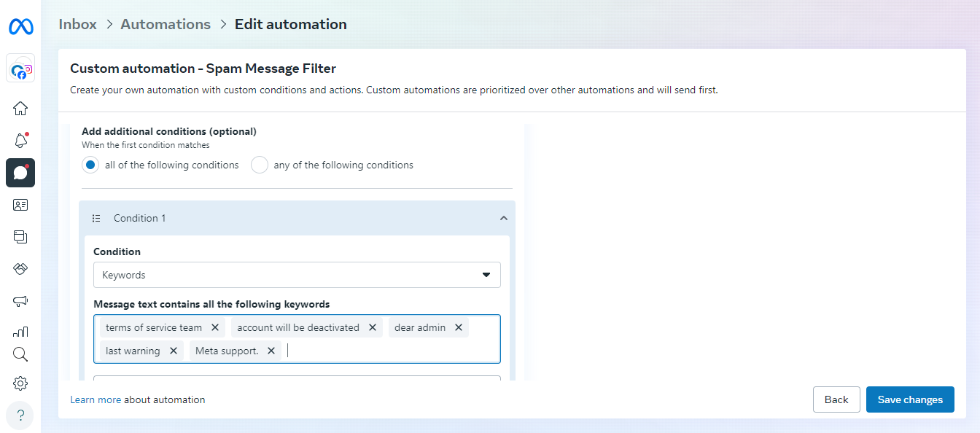The height and width of the screenshot is (433, 980).
Task: Remove the 'dear admin' keyword chip
Action: 459,327
